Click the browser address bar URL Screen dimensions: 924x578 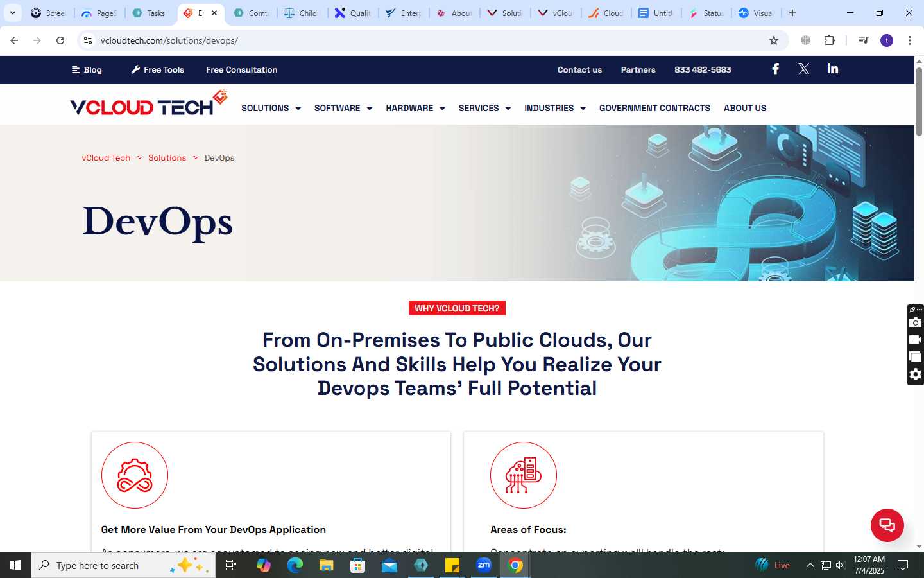pyautogui.click(x=169, y=40)
